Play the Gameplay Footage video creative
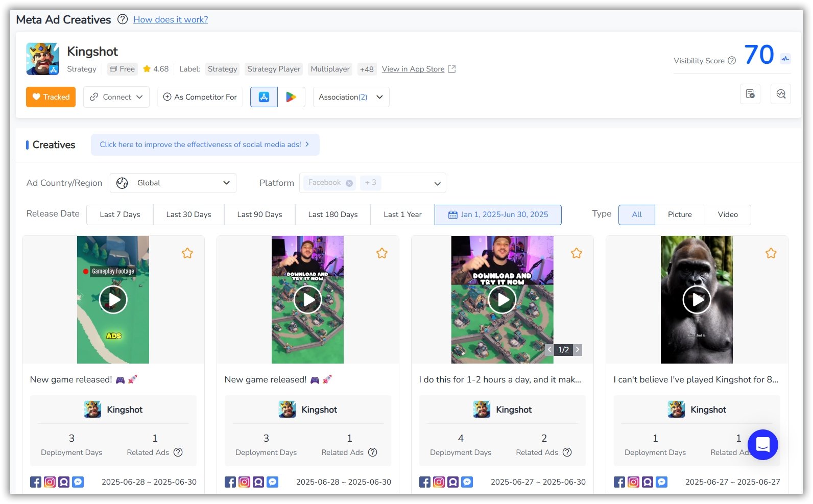The height and width of the screenshot is (504, 813). (113, 300)
